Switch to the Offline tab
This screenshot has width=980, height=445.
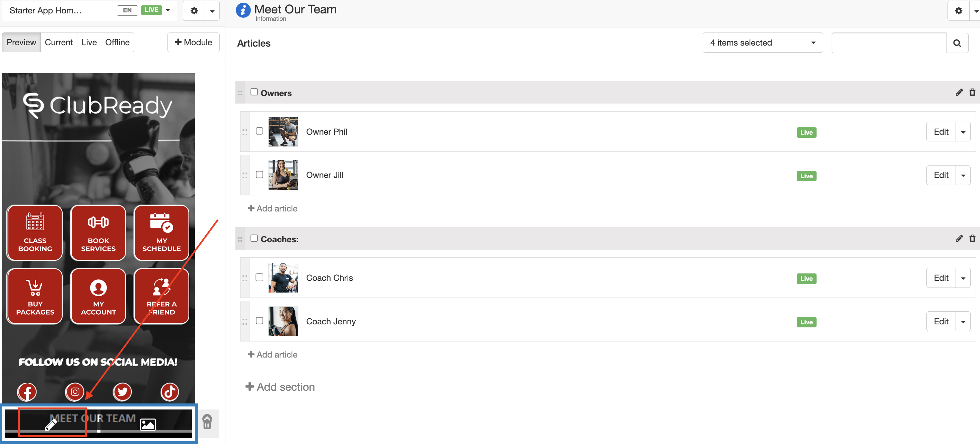click(117, 42)
